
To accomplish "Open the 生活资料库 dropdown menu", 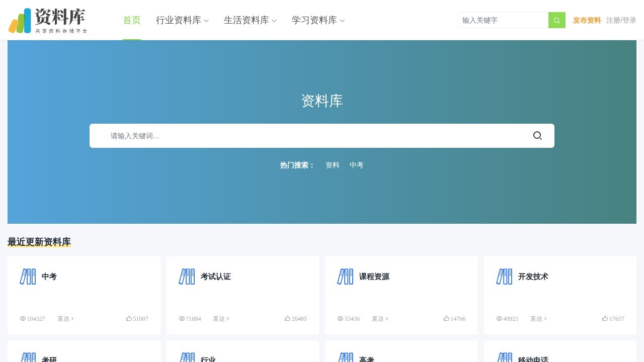I will 250,20.
